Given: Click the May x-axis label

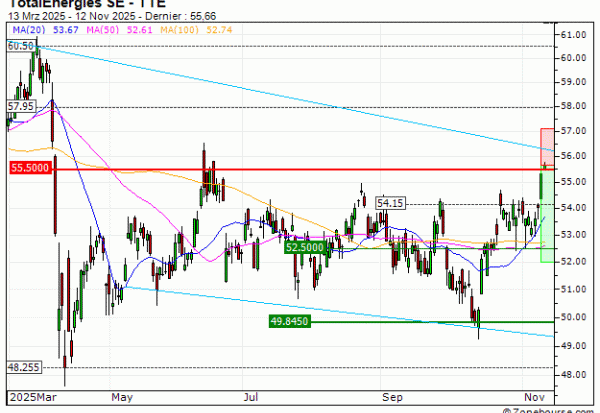Looking at the screenshot, I should [x=122, y=397].
